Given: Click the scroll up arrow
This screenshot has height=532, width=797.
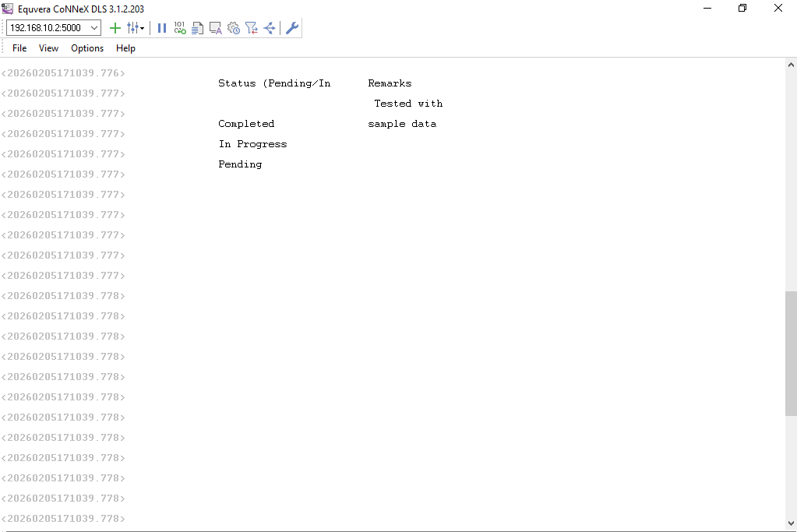Looking at the screenshot, I should pyautogui.click(x=791, y=66).
